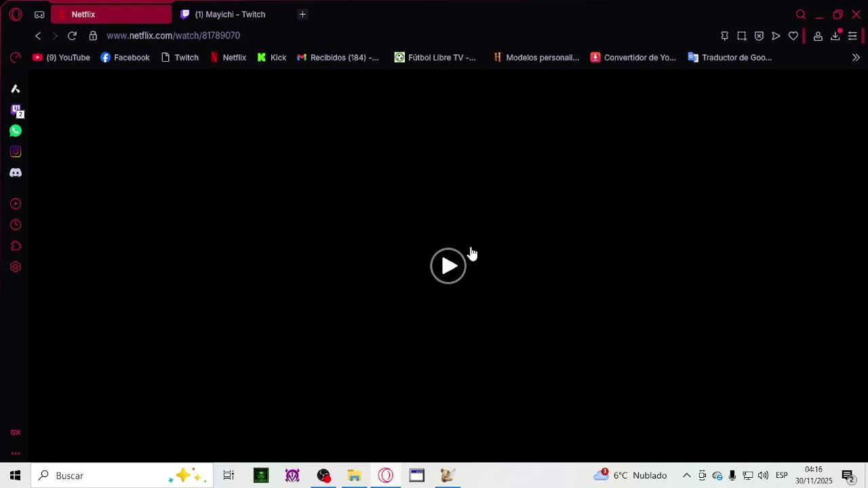The height and width of the screenshot is (488, 868).
Task: Open the YouTube bookmark
Action: coord(61,58)
